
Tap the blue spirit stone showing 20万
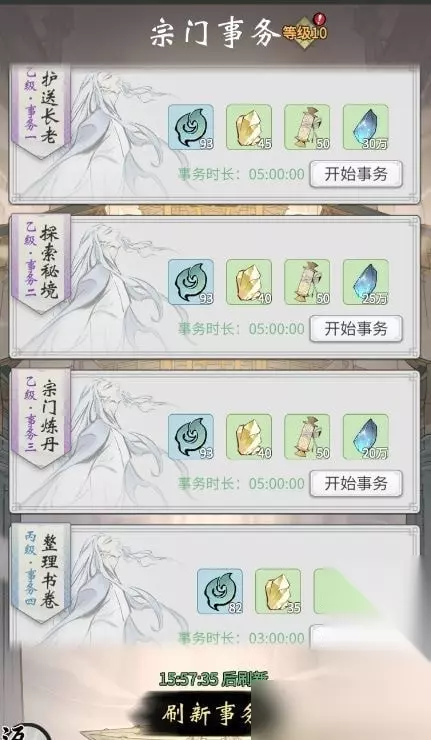tap(365, 437)
